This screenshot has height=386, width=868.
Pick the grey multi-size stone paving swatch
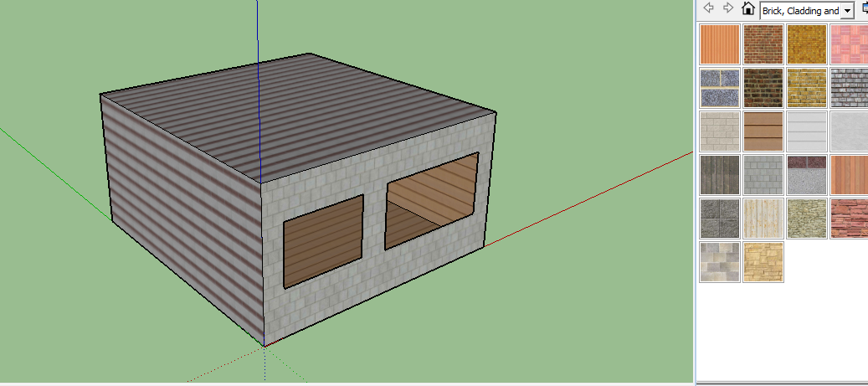[x=720, y=262]
